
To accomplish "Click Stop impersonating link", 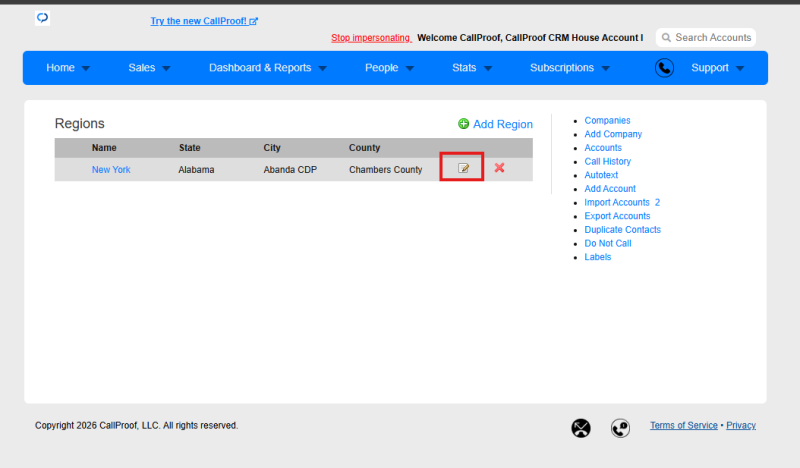I will tap(371, 38).
